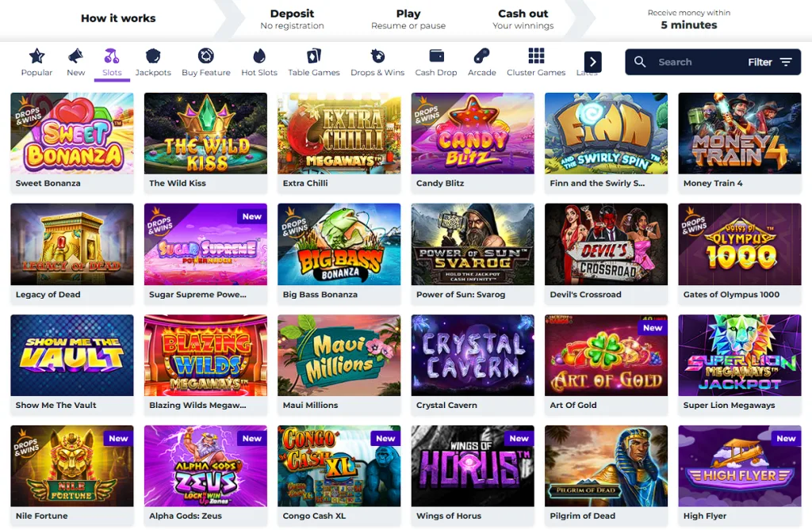Open the Cash Drop wallet icon
Screen dimensions: 812x530
[x=436, y=56]
